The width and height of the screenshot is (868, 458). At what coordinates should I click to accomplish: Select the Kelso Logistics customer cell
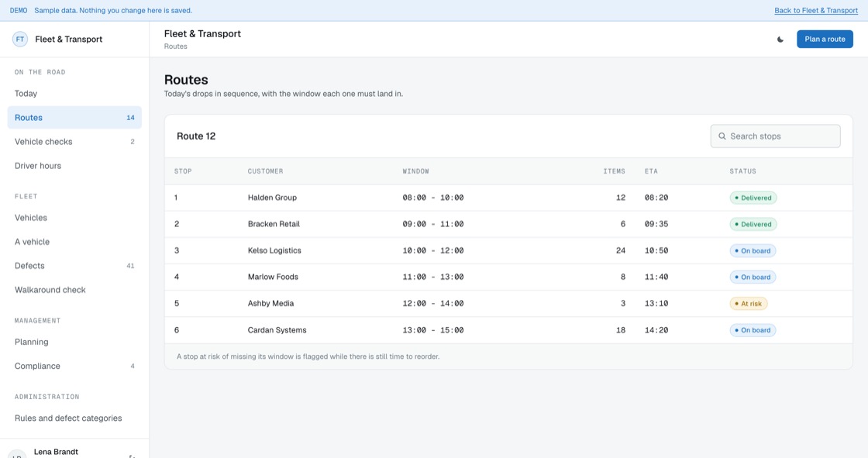click(x=274, y=251)
